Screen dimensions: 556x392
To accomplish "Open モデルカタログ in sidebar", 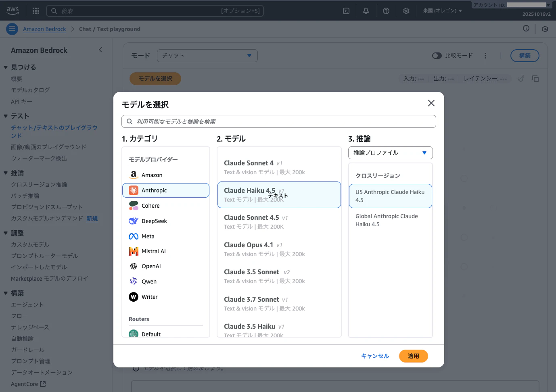I will point(30,90).
